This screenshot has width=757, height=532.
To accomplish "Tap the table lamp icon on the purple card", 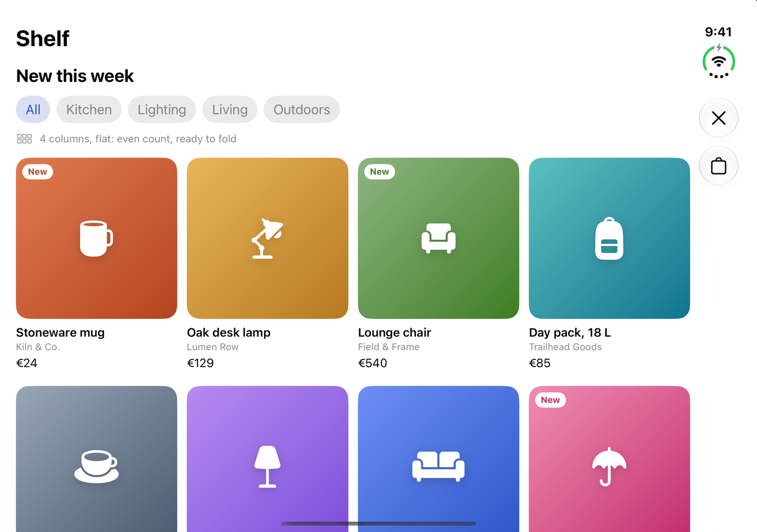I will click(x=267, y=466).
